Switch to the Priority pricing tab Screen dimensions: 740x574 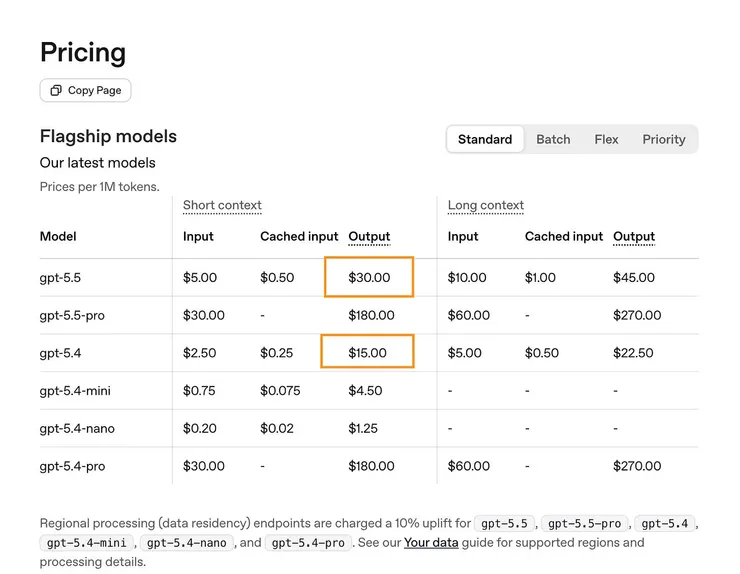[664, 139]
